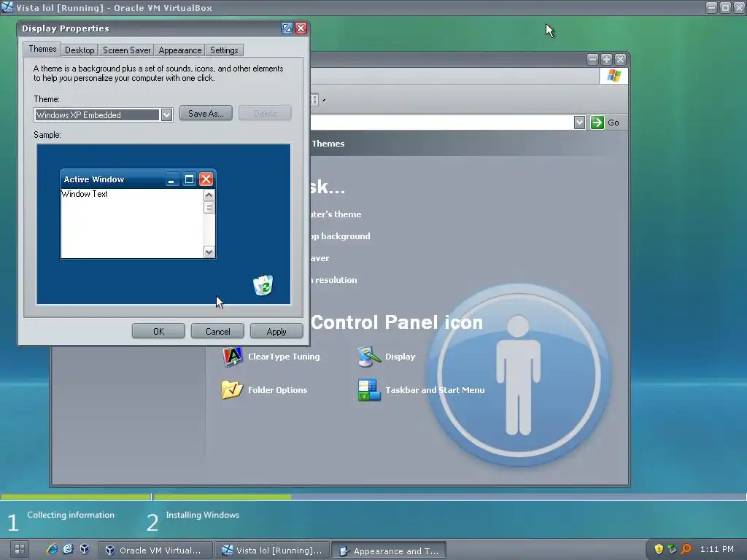Click the toolbar views icon in the Control Panel window
The image size is (747, 560).
314,100
